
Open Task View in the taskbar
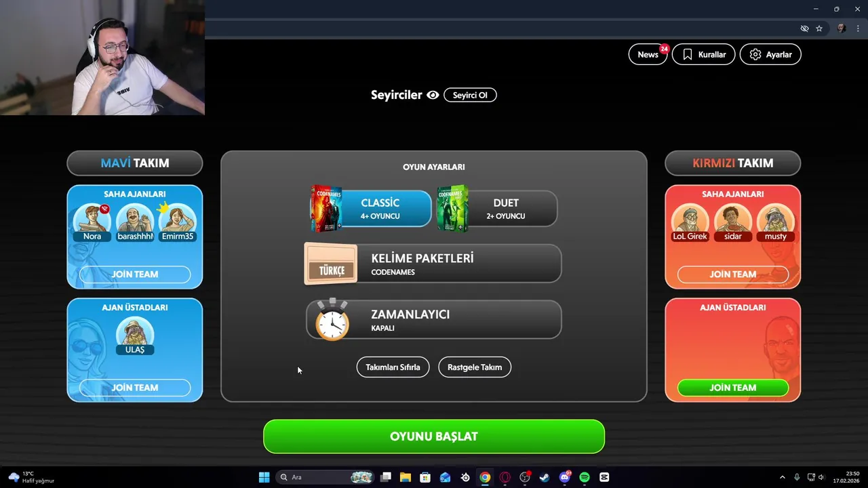[x=386, y=477]
